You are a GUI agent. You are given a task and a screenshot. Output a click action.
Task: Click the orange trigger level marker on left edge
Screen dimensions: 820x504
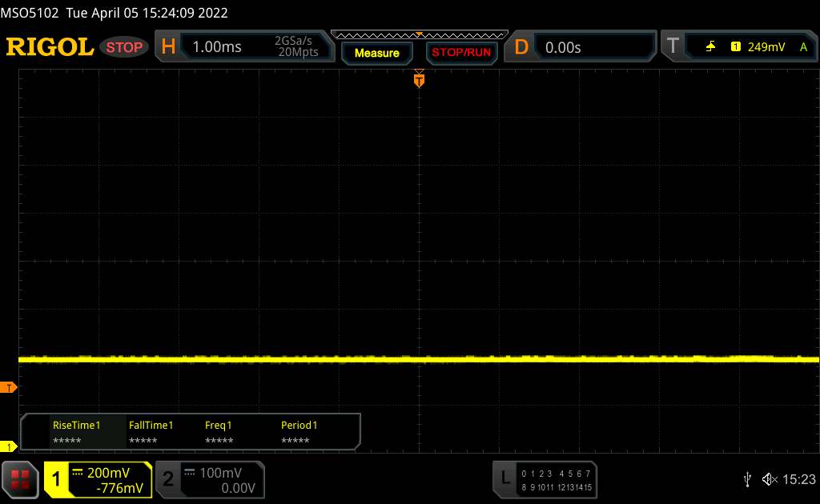8,387
